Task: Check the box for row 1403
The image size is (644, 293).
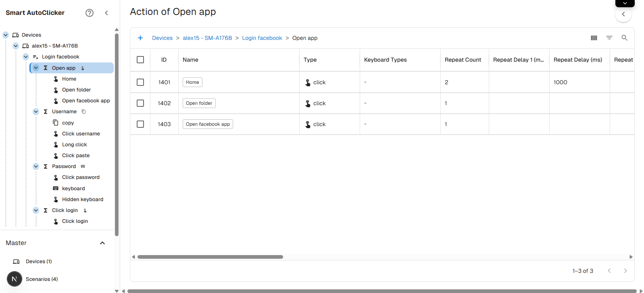Action: coord(140,124)
